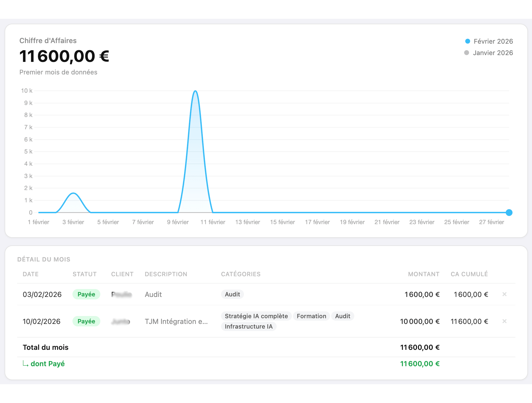
Task: Click the 10 k peak on chart
Action: [195, 91]
